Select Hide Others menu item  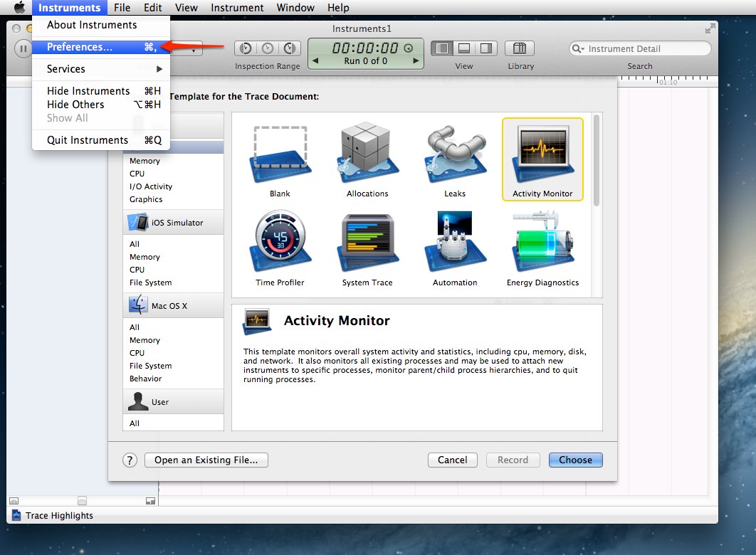(101, 105)
